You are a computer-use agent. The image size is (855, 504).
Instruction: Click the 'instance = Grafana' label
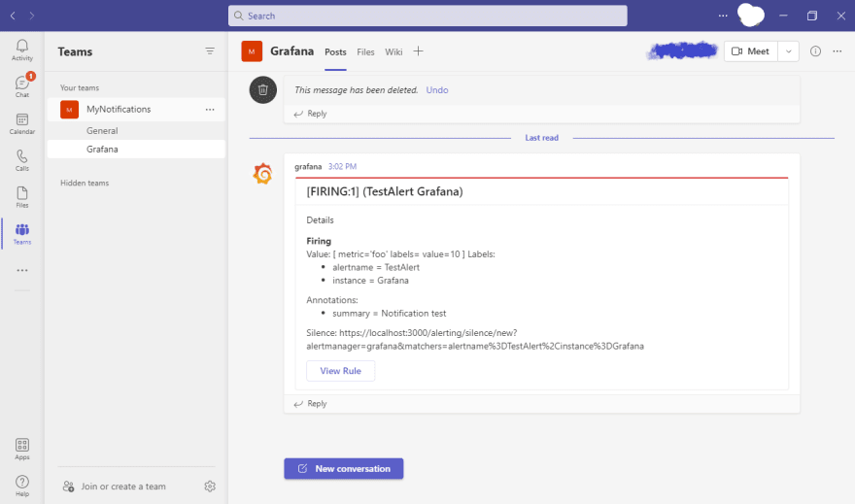coord(371,281)
